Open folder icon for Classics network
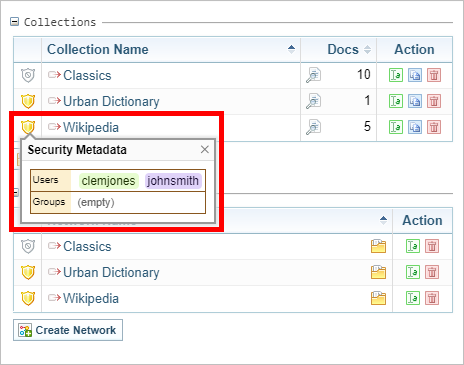 [x=378, y=246]
